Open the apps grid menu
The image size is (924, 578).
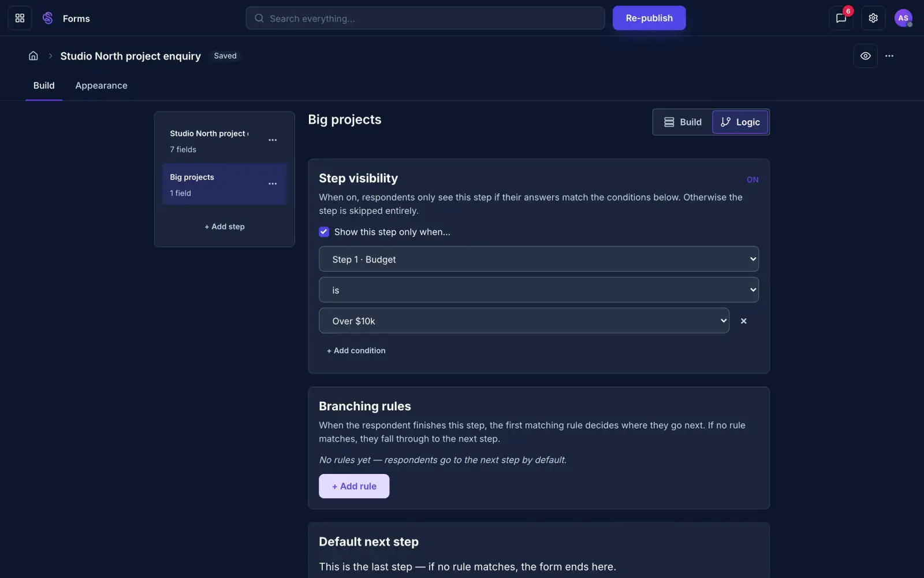20,18
